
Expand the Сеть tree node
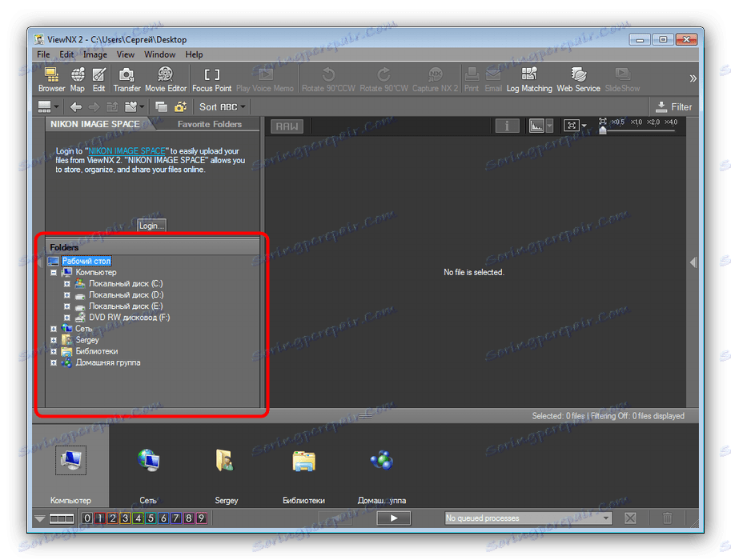pyautogui.click(x=54, y=329)
